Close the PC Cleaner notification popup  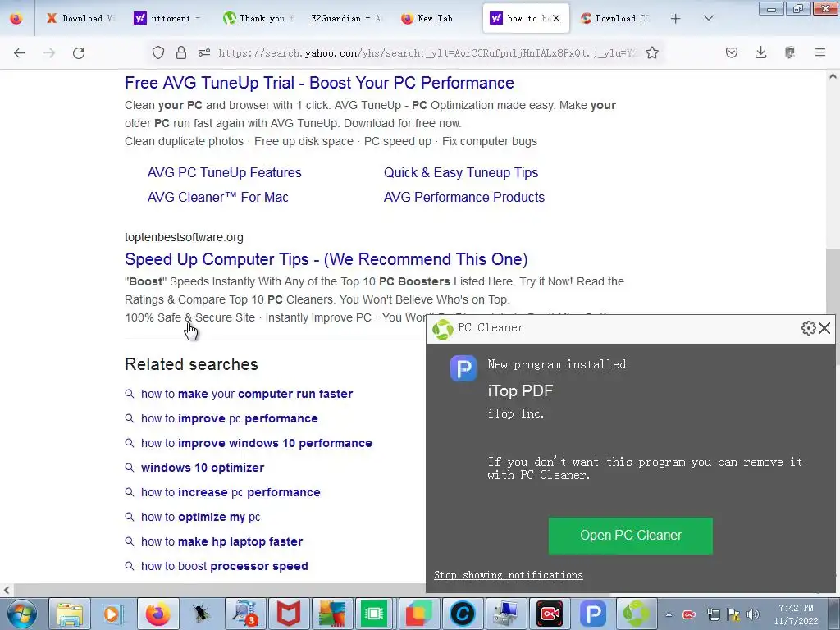(x=824, y=328)
